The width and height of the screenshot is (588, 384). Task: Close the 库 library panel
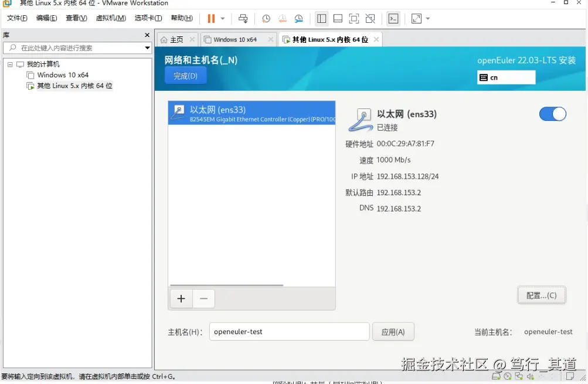click(x=147, y=35)
